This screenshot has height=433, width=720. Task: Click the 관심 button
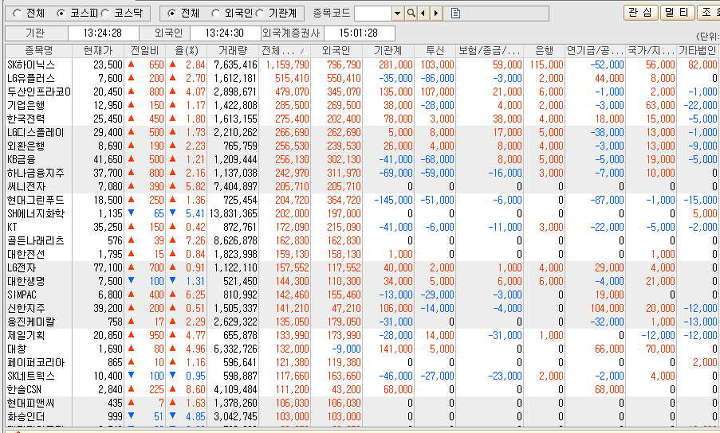click(x=641, y=12)
